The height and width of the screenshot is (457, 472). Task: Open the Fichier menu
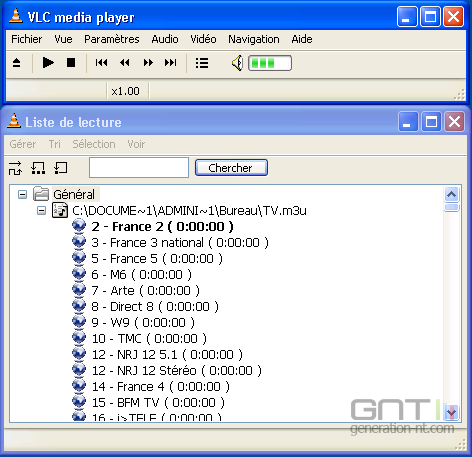tap(27, 39)
